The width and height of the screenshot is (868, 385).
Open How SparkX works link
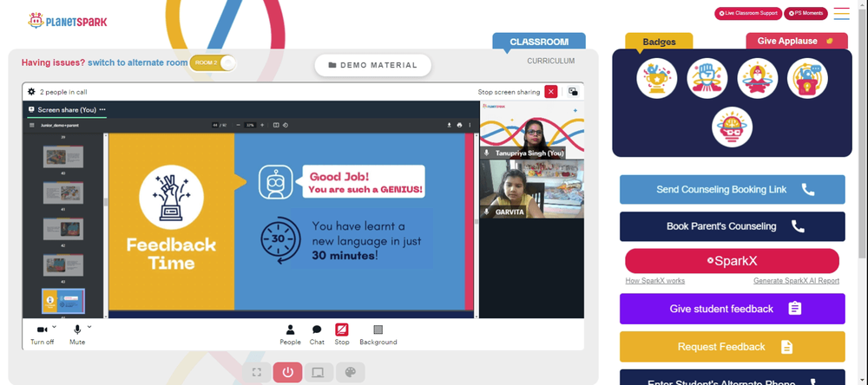point(654,281)
